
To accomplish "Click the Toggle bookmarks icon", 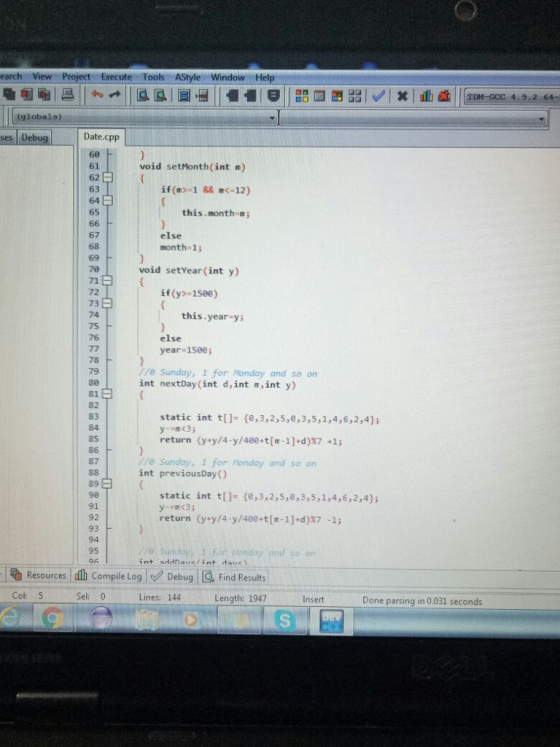I will (x=252, y=96).
